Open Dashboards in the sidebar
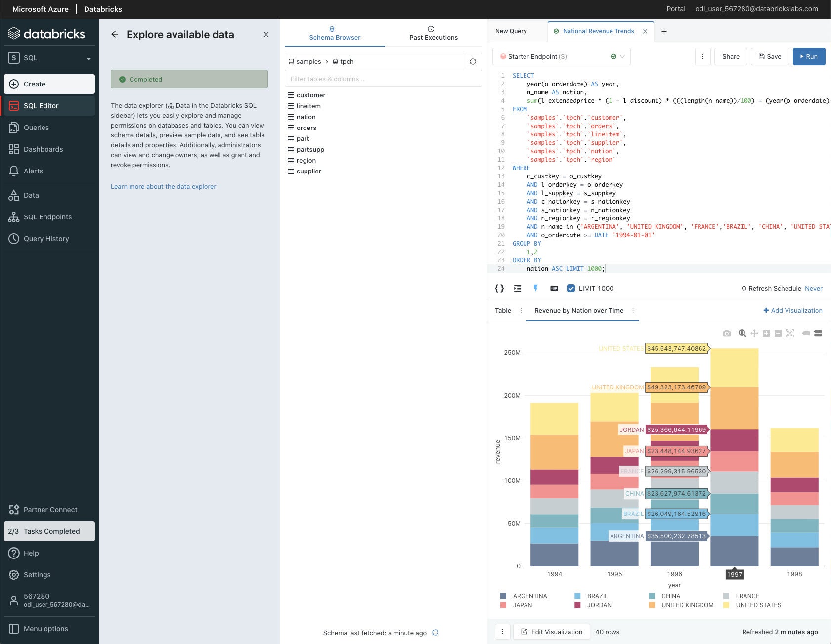The height and width of the screenshot is (644, 831). (49, 149)
